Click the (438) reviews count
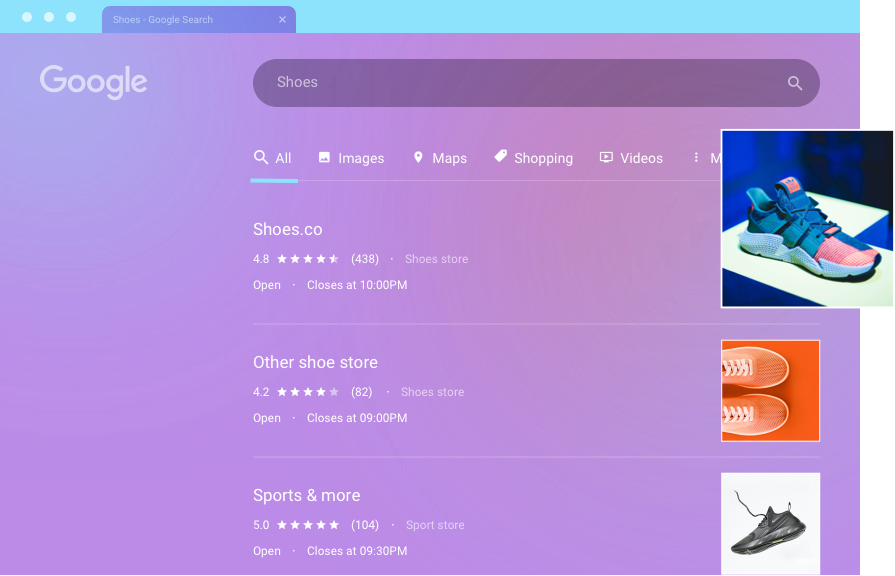This screenshot has width=895, height=576. [x=365, y=259]
